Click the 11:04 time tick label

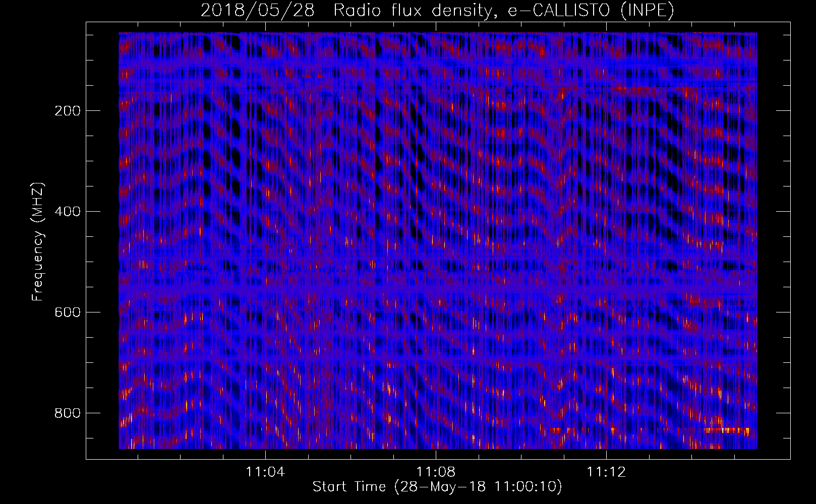click(x=265, y=472)
